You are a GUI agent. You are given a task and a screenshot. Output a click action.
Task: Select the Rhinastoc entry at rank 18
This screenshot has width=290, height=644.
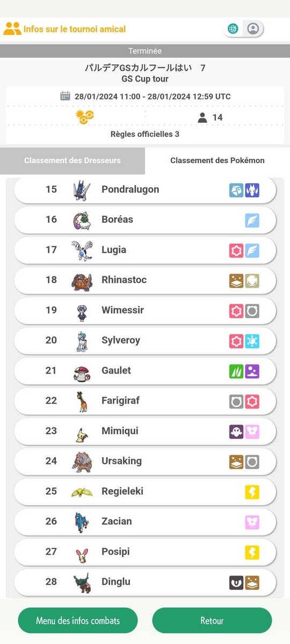point(145,280)
